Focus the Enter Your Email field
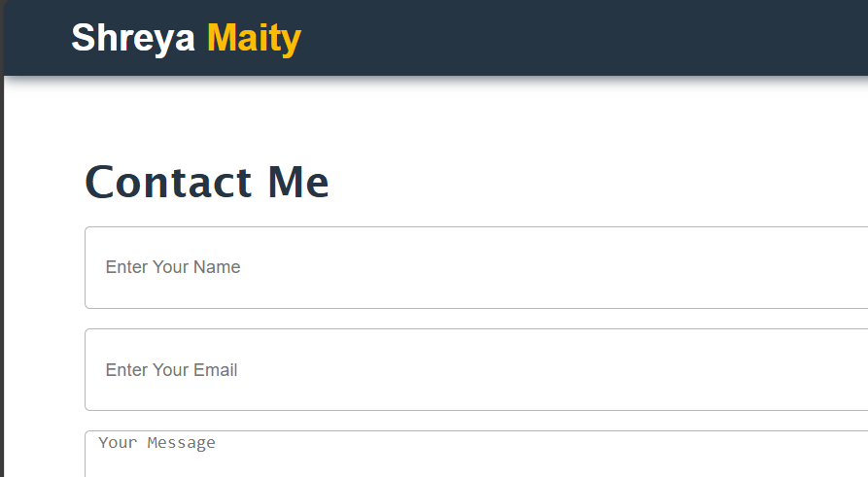The image size is (868, 477). tap(476, 370)
